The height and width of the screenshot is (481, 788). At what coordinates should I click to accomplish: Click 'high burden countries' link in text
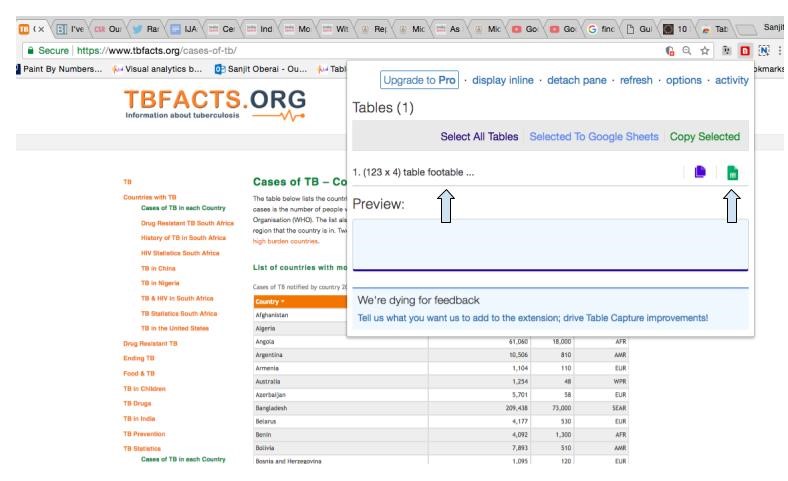point(285,241)
